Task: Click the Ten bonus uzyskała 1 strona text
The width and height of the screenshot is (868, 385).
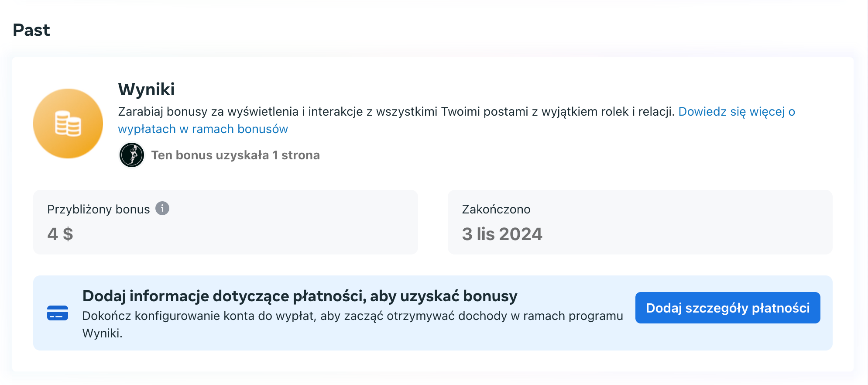Action: click(x=236, y=155)
